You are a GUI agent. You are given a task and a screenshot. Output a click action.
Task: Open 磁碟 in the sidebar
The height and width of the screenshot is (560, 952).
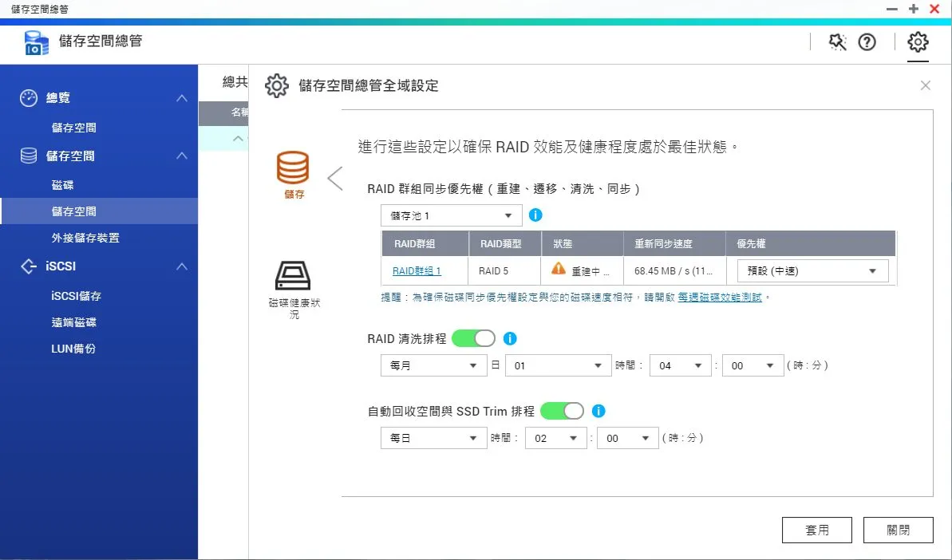pyautogui.click(x=62, y=185)
